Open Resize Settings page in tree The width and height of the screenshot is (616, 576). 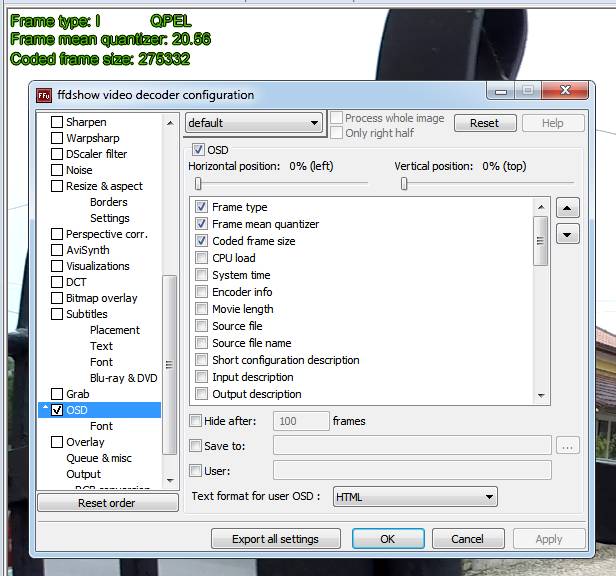tap(110, 218)
